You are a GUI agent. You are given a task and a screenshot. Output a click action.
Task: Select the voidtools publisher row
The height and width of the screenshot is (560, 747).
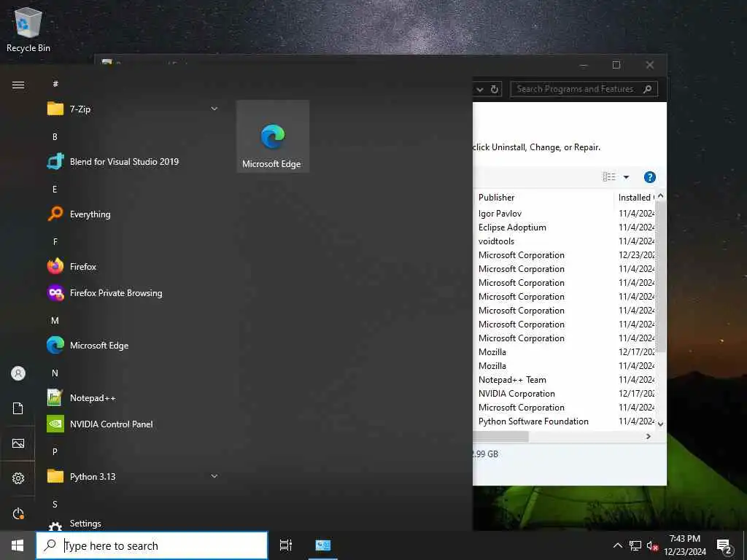tap(496, 241)
